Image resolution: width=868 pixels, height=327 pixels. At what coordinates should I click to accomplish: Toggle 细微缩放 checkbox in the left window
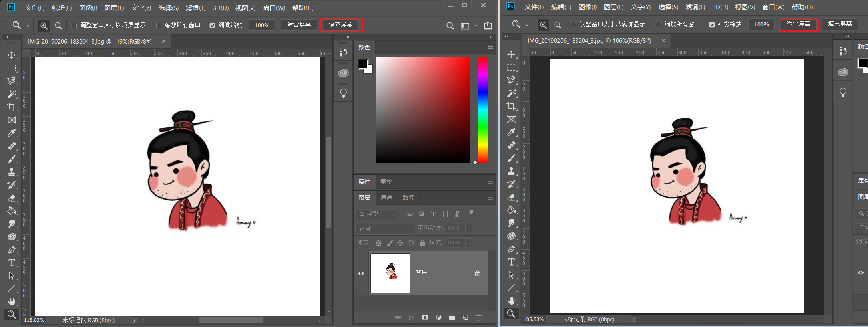coord(212,25)
